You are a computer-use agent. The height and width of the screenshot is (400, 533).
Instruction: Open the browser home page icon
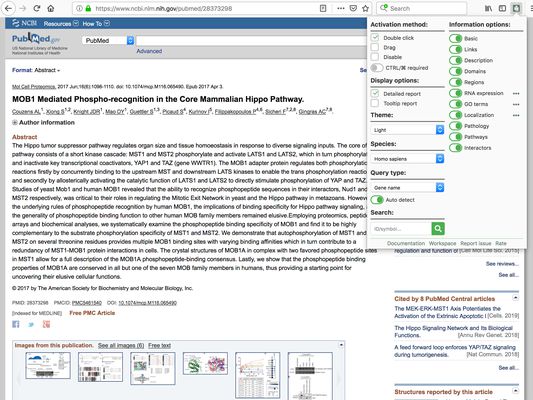(x=51, y=8)
